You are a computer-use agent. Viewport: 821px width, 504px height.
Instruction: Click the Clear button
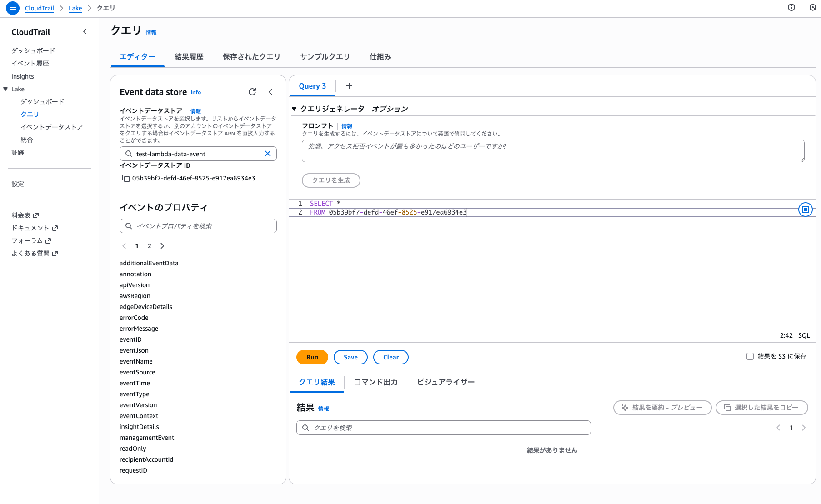390,357
